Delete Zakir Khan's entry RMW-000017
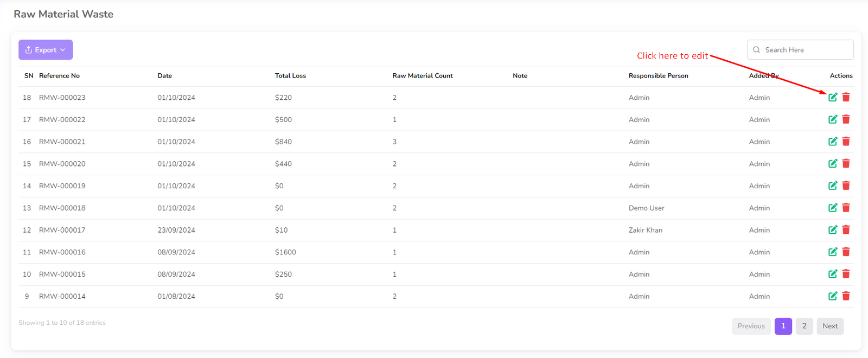868x358 pixels. pyautogui.click(x=846, y=230)
